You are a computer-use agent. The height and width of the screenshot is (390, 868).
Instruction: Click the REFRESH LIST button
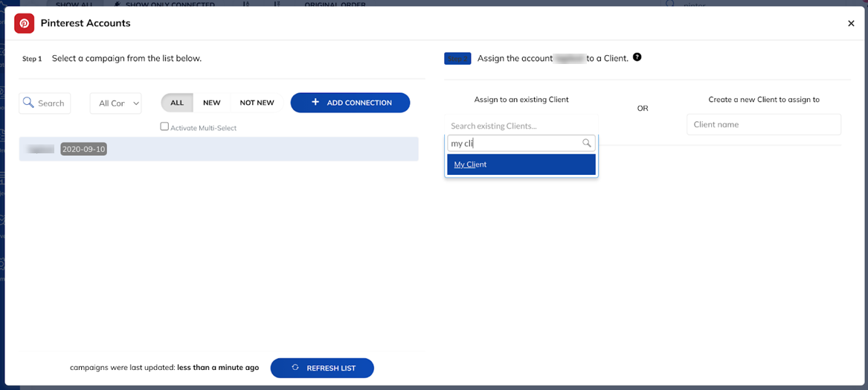[x=322, y=368]
